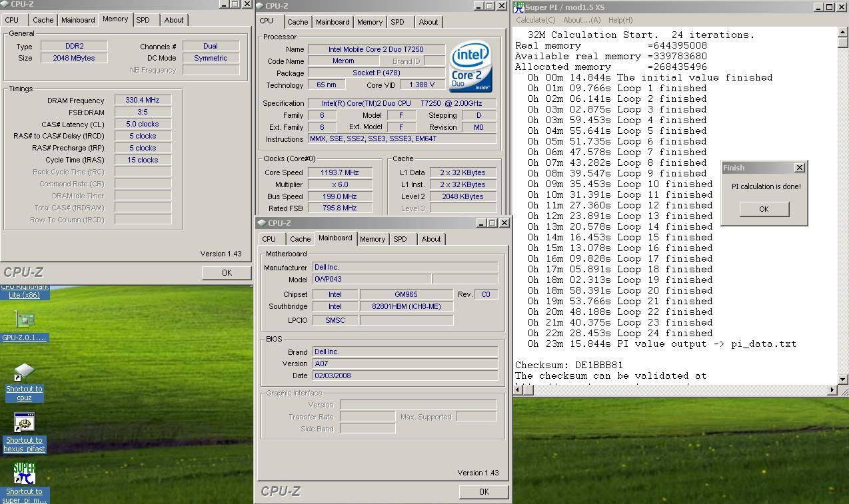This screenshot has height=504, width=849.
Task: Click OK in the CPU-Z Memory window
Action: pyautogui.click(x=227, y=272)
